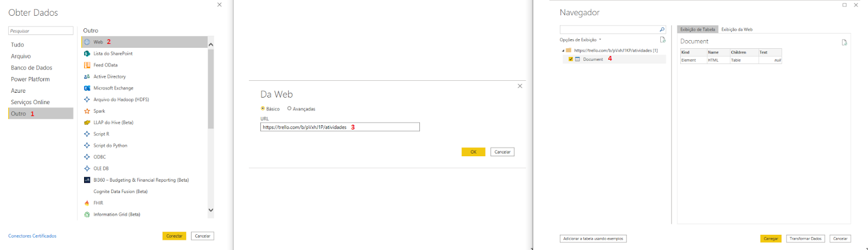Click the URL input field

coord(340,127)
